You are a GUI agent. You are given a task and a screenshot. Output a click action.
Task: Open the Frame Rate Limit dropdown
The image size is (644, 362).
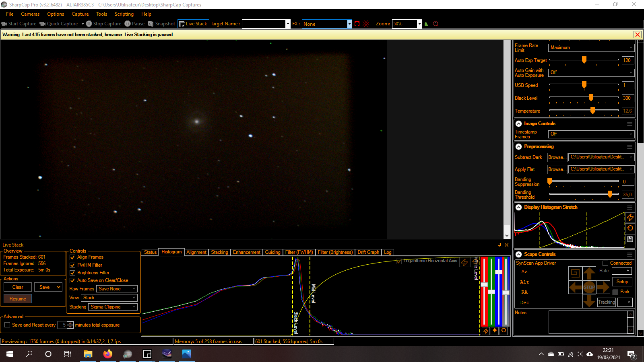(591, 47)
